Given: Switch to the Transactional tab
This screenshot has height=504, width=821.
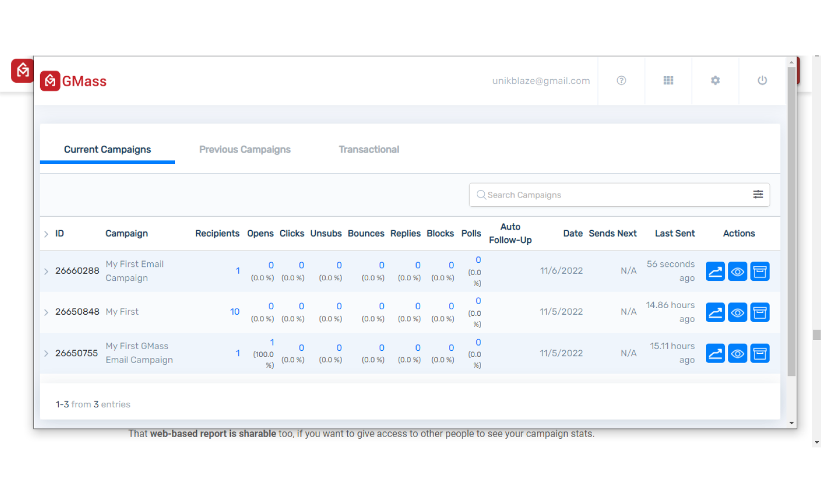Looking at the screenshot, I should tap(369, 150).
